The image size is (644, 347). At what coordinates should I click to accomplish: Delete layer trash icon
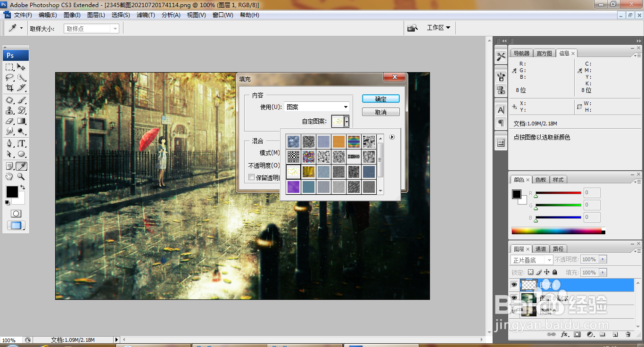pyautogui.click(x=628, y=334)
